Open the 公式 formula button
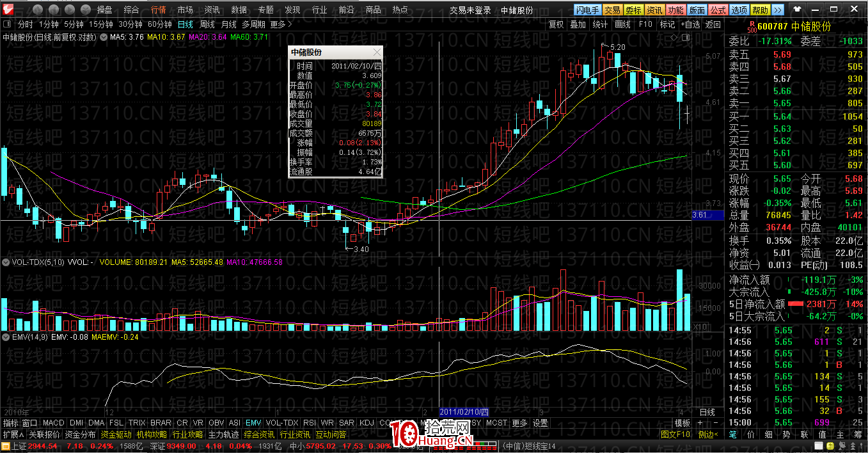868x453 pixels. [x=718, y=10]
